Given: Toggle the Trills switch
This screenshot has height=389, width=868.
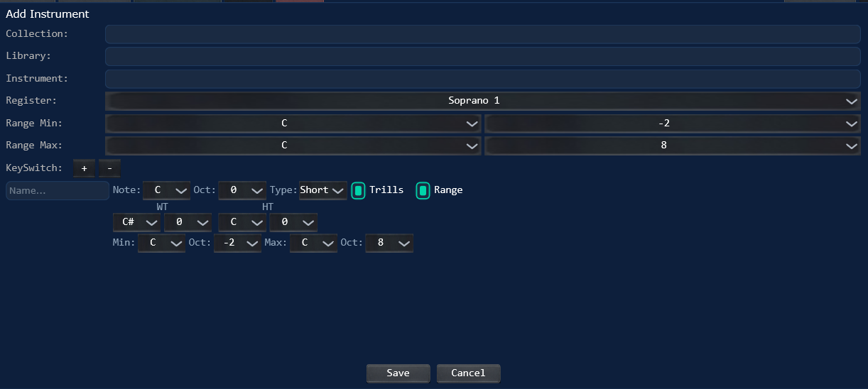Looking at the screenshot, I should tap(359, 190).
